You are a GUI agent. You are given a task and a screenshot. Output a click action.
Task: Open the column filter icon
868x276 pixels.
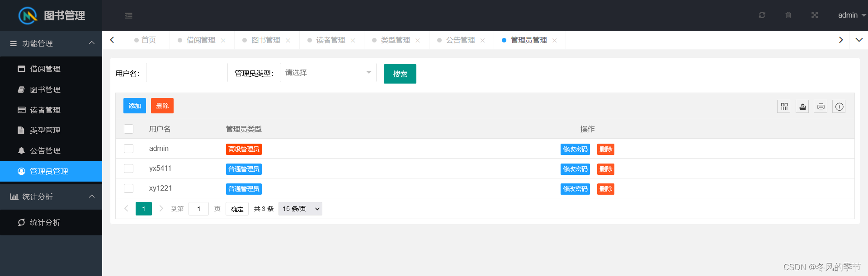click(784, 107)
